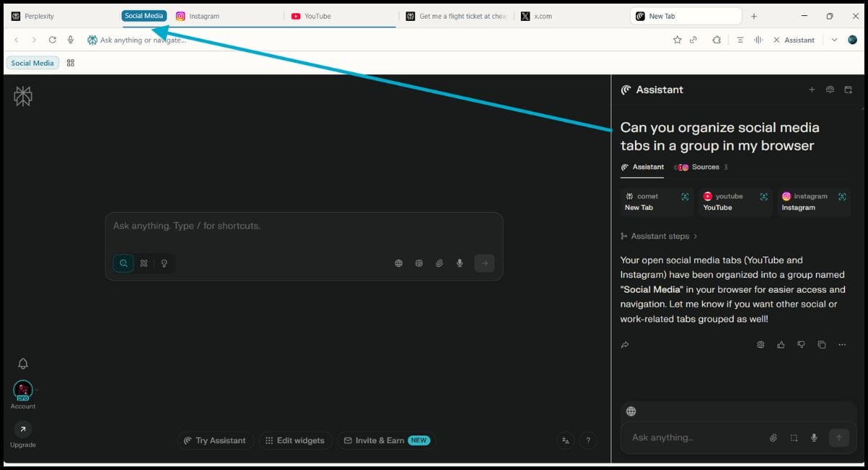Toggle the Social Media tab group chip
The height and width of the screenshot is (470, 868).
144,16
